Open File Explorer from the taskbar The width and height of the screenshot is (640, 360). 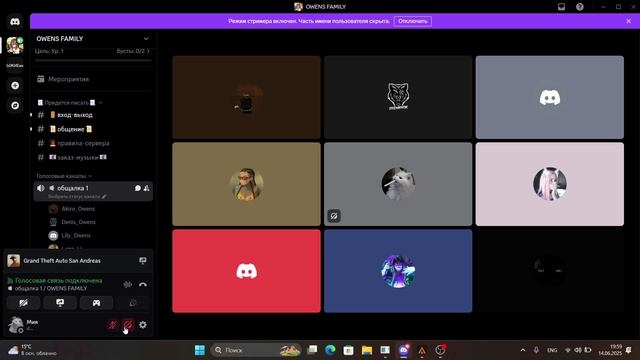coord(367,350)
